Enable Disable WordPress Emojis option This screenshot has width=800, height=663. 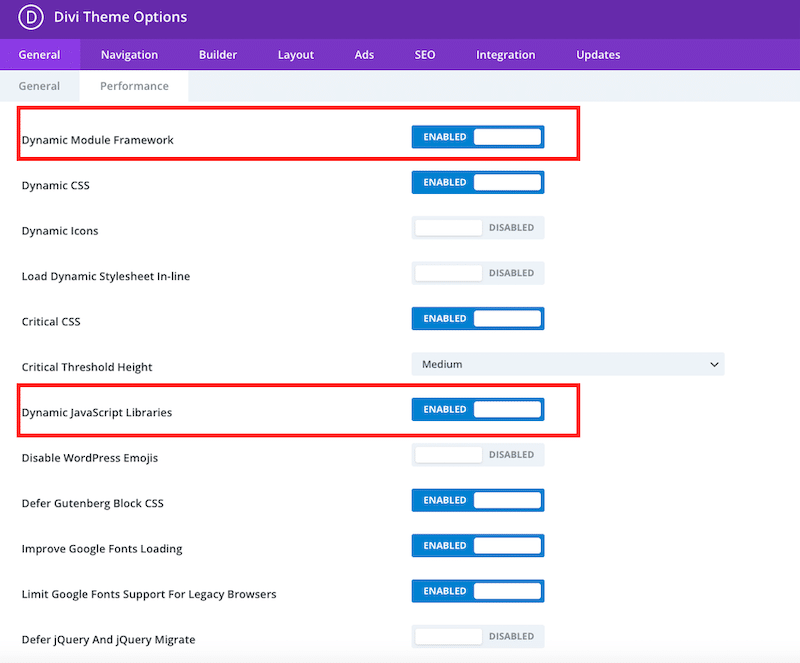point(477,454)
